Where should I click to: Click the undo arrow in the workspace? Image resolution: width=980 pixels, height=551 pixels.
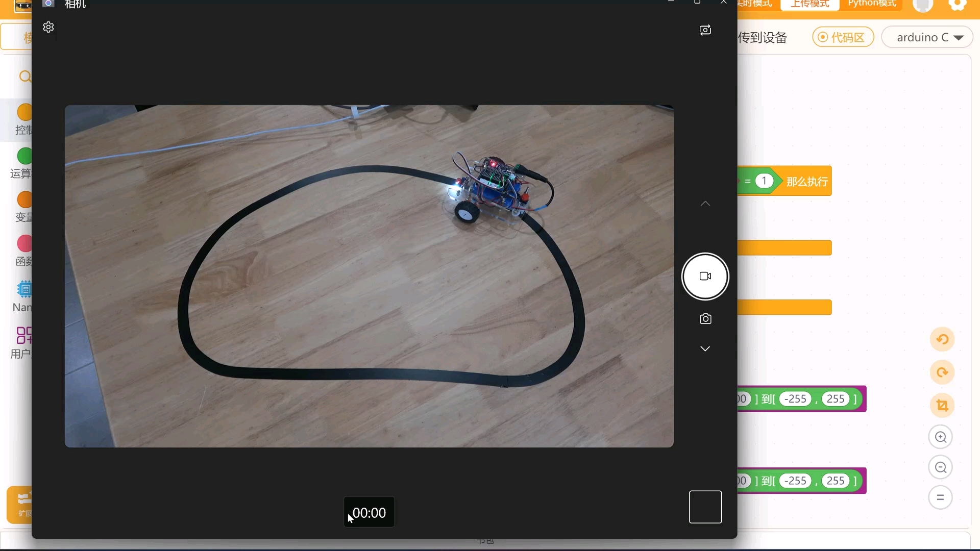(942, 339)
